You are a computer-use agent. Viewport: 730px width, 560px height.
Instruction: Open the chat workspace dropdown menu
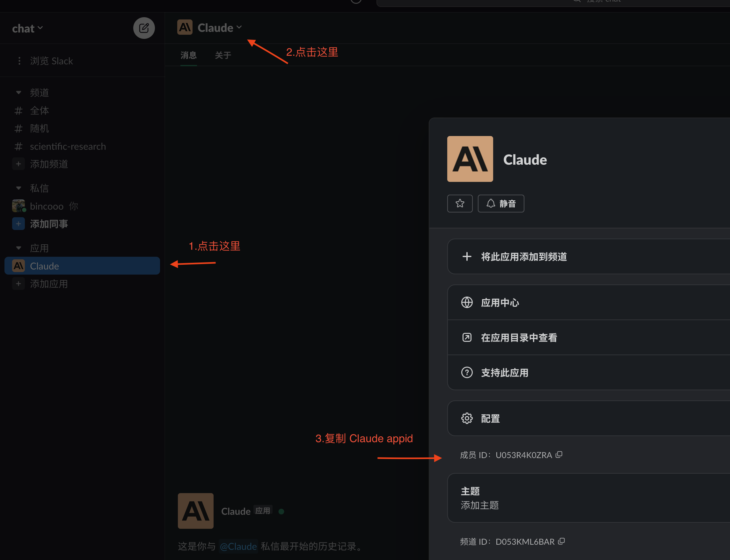27,28
